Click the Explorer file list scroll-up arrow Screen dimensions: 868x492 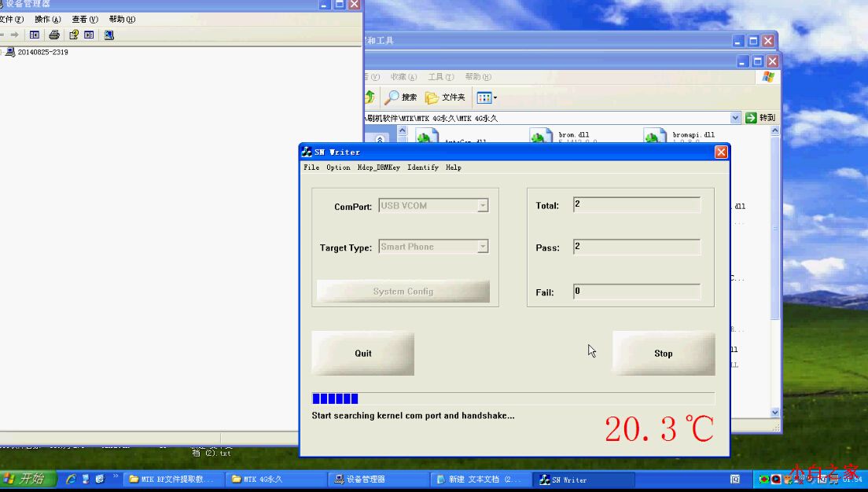click(775, 131)
